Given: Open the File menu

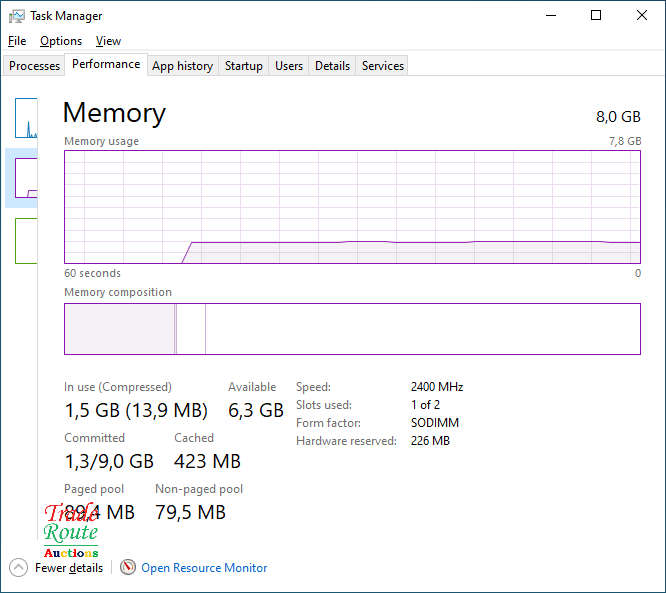Looking at the screenshot, I should pyautogui.click(x=17, y=41).
